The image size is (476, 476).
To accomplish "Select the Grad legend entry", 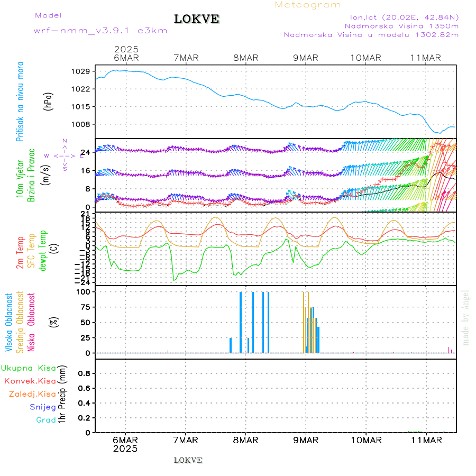I will point(45,420).
